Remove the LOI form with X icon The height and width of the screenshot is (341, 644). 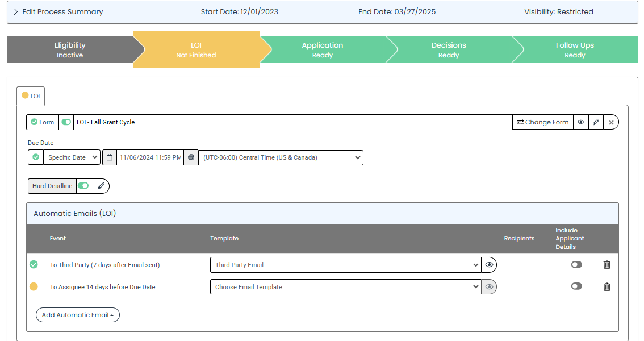tap(611, 122)
